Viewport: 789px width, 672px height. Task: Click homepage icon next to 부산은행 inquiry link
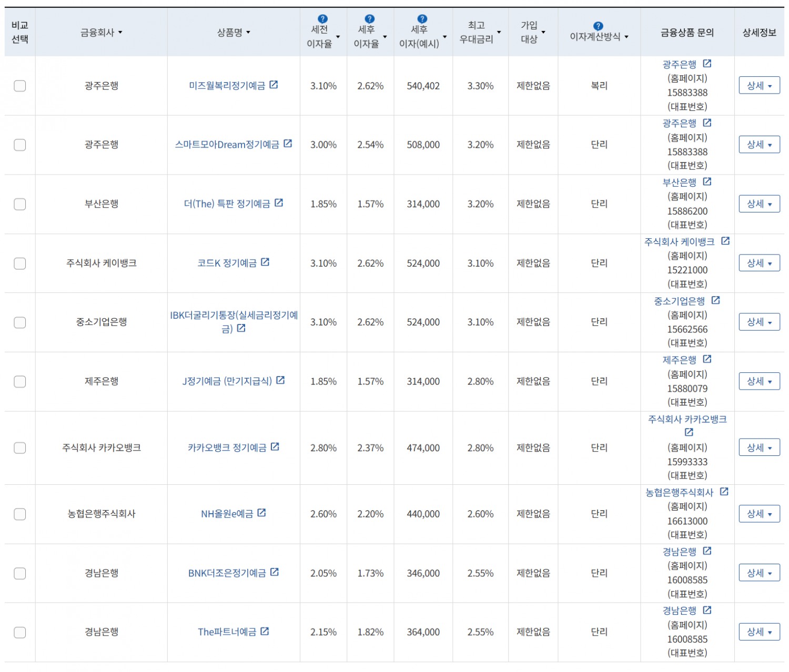(x=707, y=181)
